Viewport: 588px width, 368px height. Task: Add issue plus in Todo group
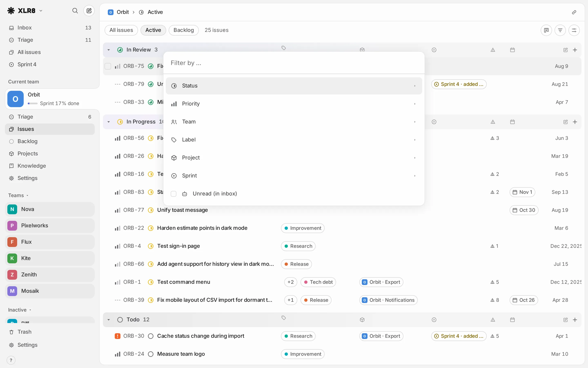pos(575,320)
